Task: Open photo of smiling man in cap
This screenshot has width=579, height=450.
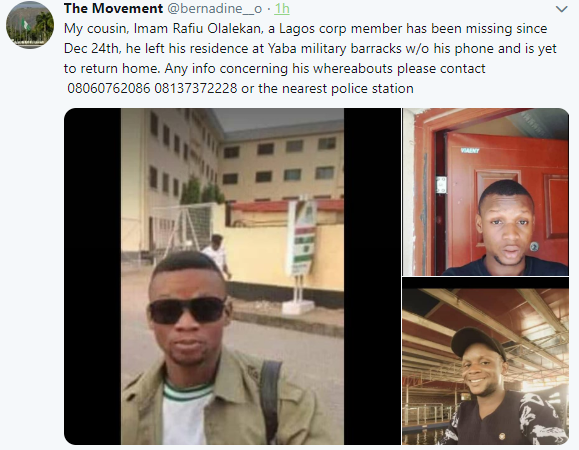Action: click(x=486, y=361)
